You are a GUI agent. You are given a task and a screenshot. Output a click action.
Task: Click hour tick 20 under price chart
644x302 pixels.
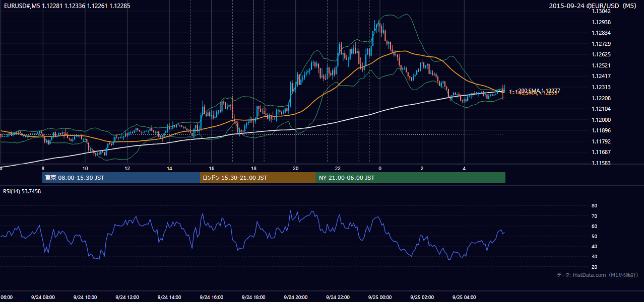(296, 168)
